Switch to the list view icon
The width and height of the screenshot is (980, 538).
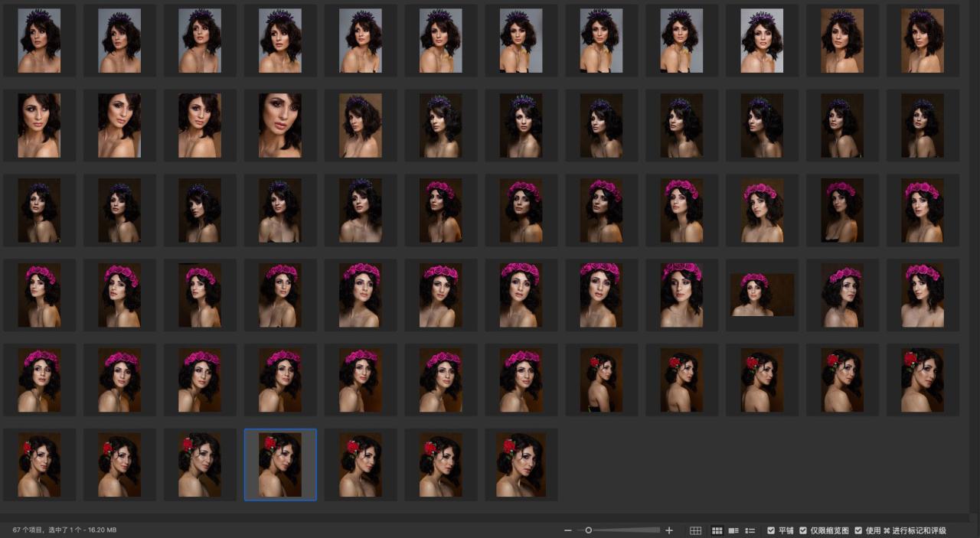tap(750, 530)
